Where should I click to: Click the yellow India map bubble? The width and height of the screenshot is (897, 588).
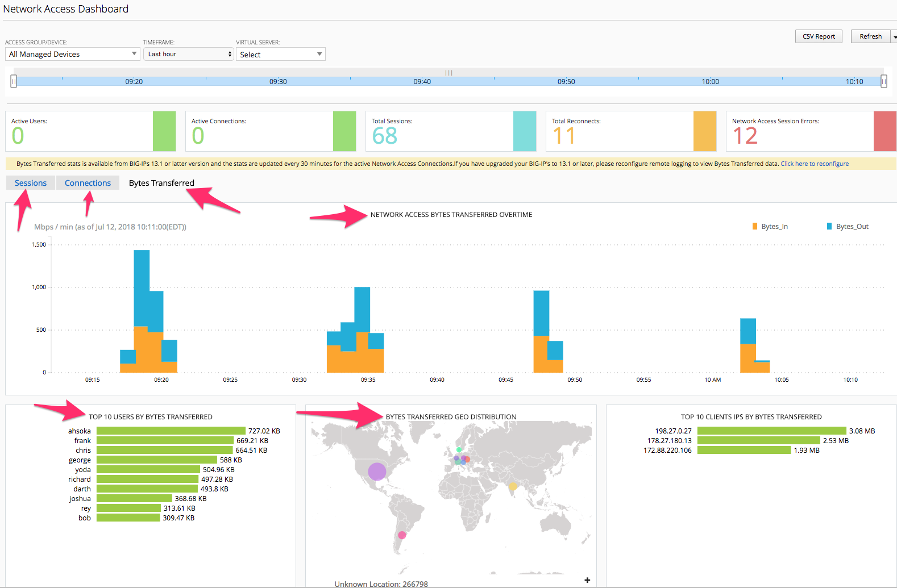(513, 486)
